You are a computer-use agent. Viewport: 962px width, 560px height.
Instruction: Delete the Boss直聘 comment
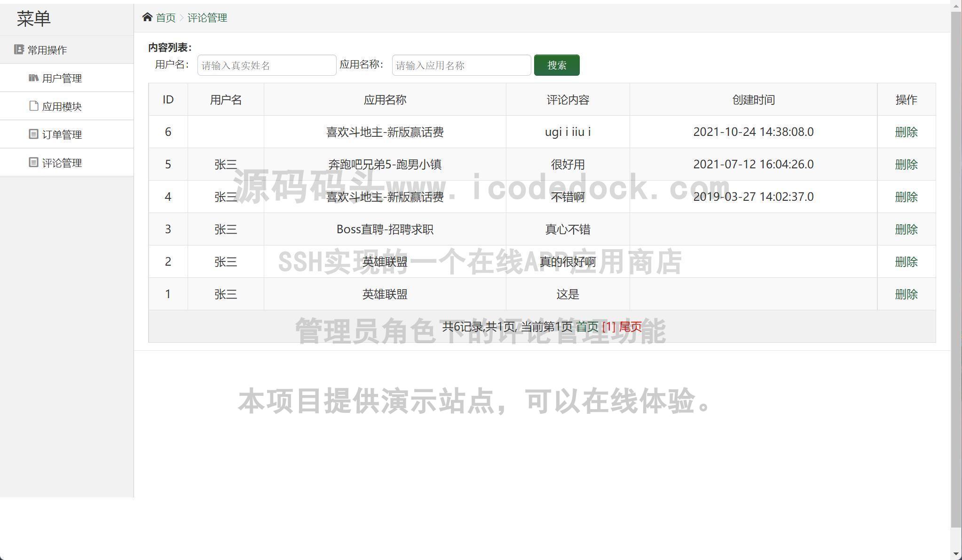point(906,229)
